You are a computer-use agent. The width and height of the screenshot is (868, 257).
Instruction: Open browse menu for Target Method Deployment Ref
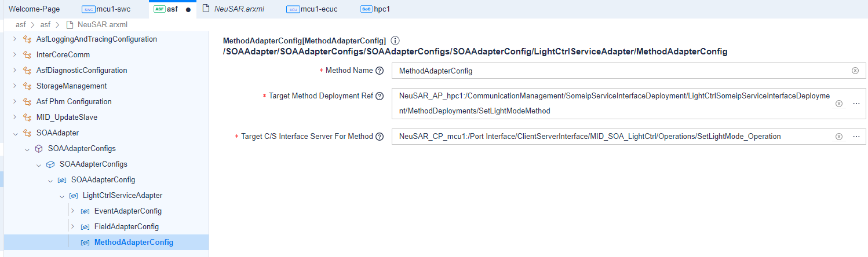(856, 104)
